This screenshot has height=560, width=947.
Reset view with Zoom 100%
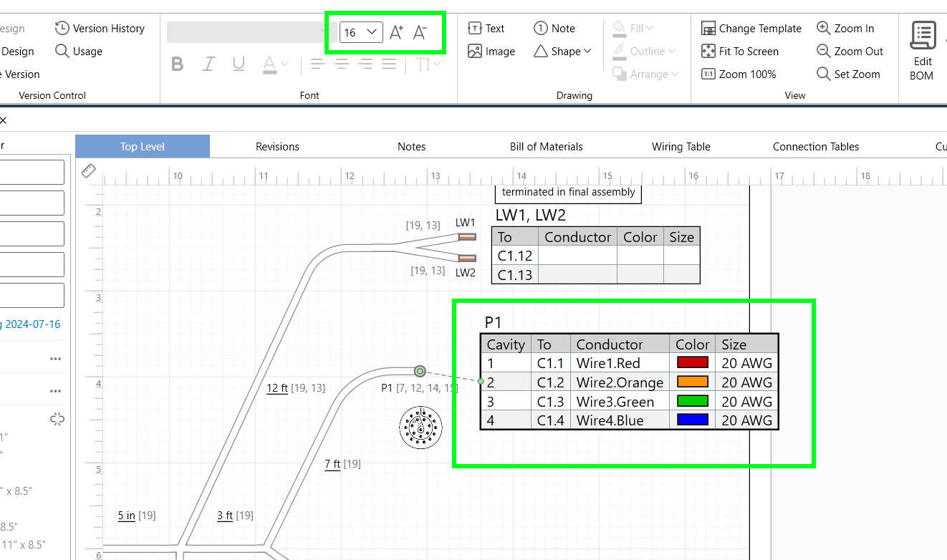739,74
